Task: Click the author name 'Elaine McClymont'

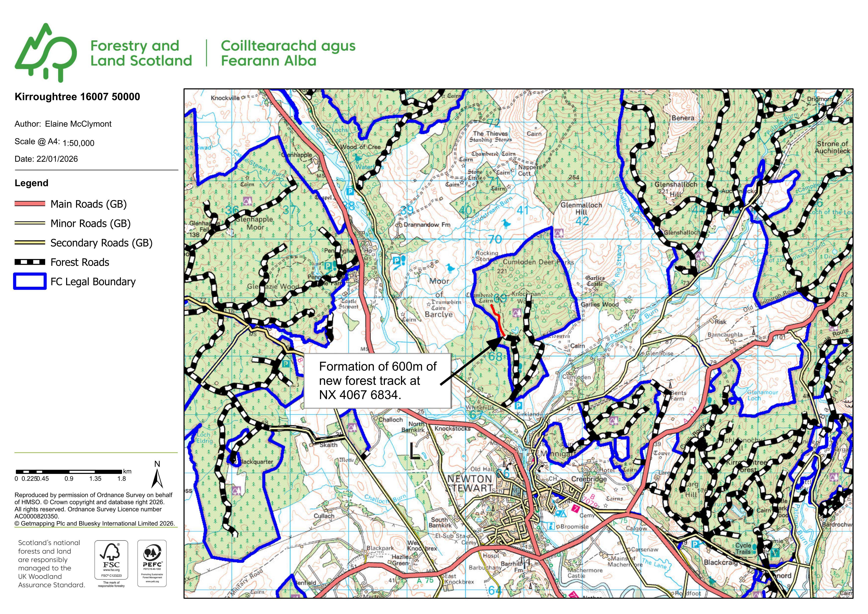Action: tap(78, 124)
